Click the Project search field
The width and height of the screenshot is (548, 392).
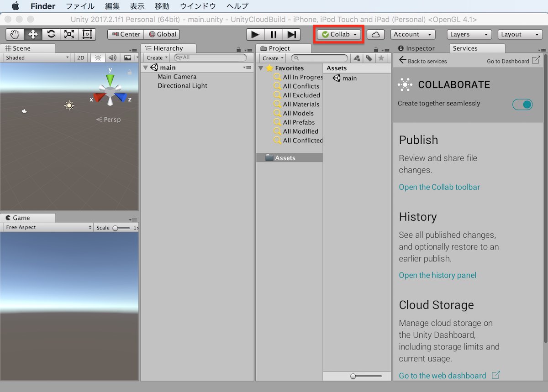319,58
